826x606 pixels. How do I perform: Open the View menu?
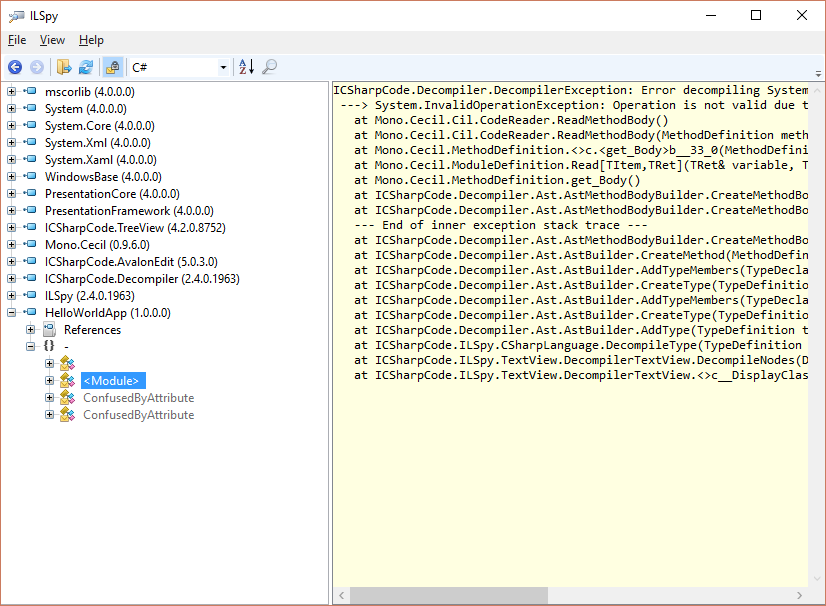click(52, 40)
